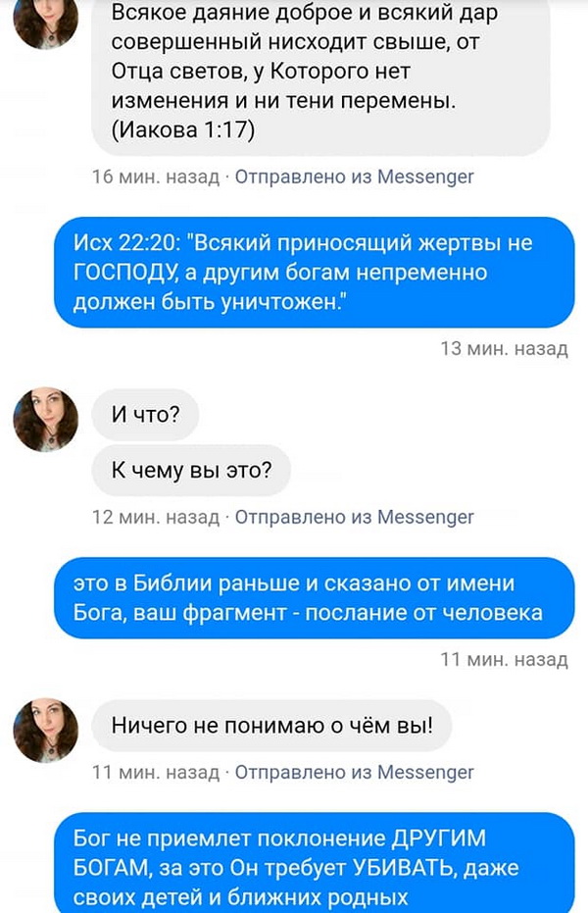Open profile photo beside "Ничего не понимаю" message
Image resolution: width=588 pixels, height=913 pixels.
point(45,731)
